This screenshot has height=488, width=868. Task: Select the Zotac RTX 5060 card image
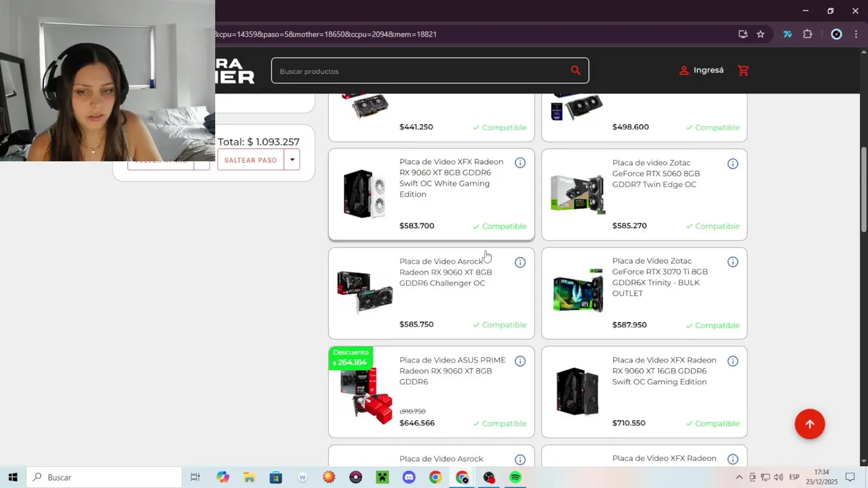tap(577, 193)
